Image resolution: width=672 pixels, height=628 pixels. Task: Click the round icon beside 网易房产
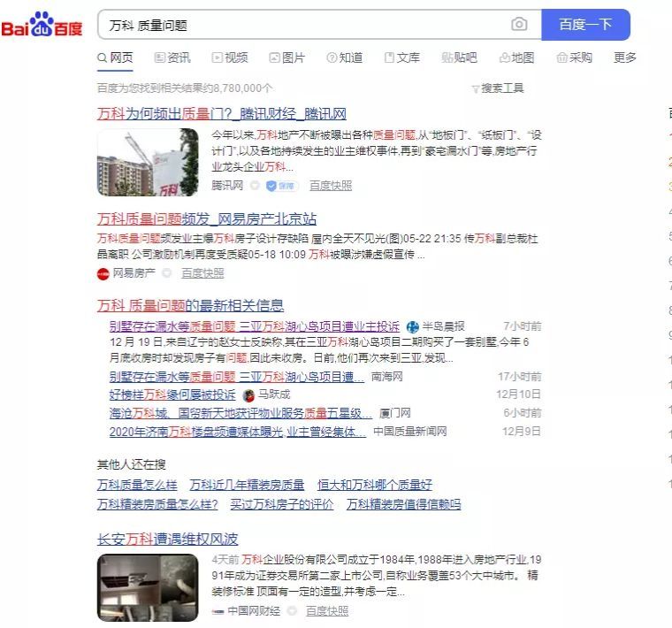point(166,273)
